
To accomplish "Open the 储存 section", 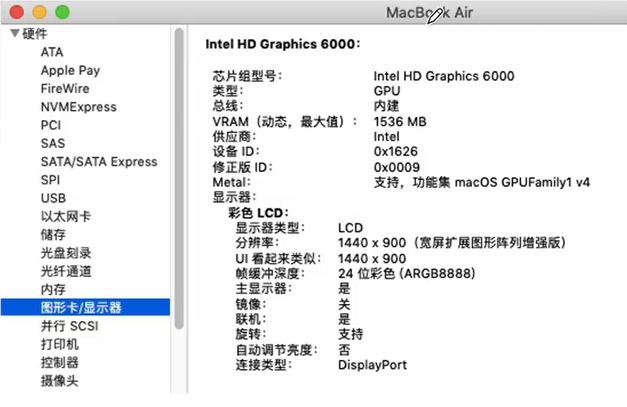I will 53,235.
